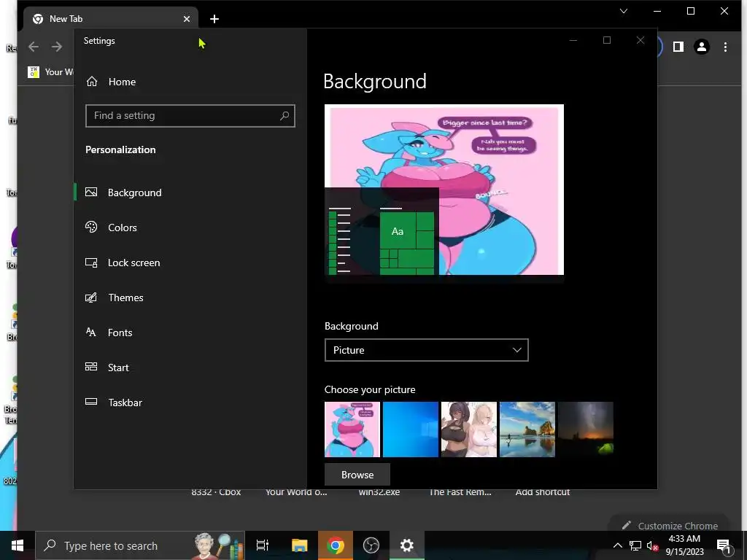The width and height of the screenshot is (747, 560).
Task: Select Background in Personalization sidebar
Action: 134,192
